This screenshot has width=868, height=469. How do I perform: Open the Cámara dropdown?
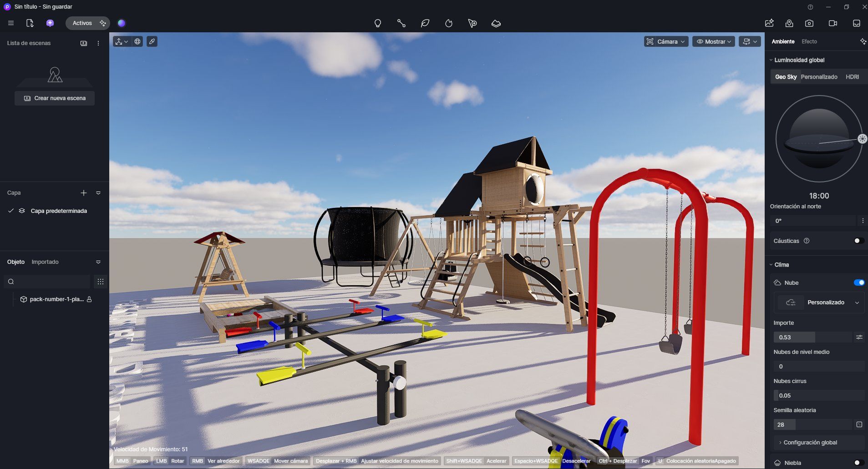[666, 41]
